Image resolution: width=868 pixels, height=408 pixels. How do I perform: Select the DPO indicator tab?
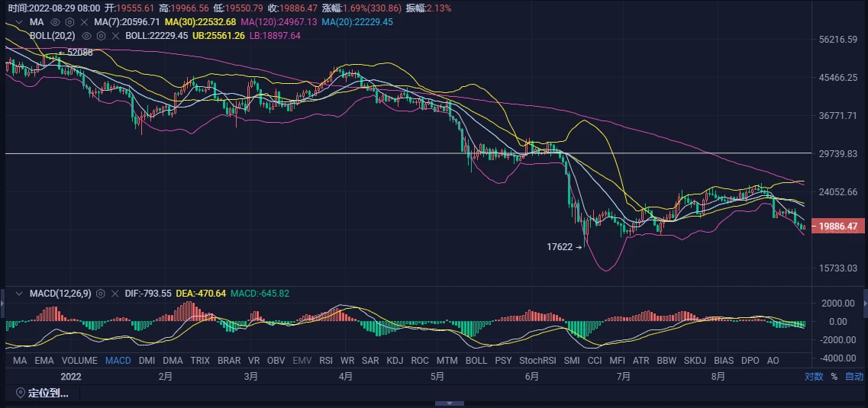pyautogui.click(x=750, y=361)
